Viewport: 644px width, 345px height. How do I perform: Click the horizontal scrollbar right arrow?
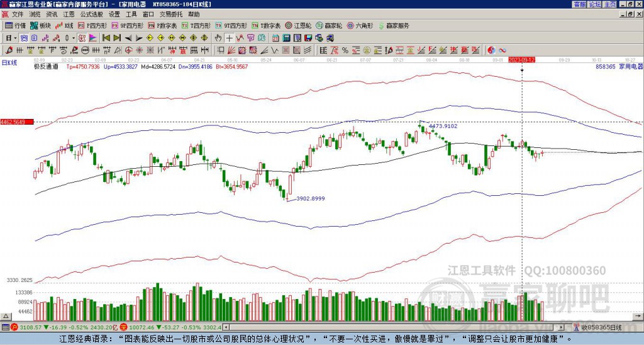click(562, 327)
